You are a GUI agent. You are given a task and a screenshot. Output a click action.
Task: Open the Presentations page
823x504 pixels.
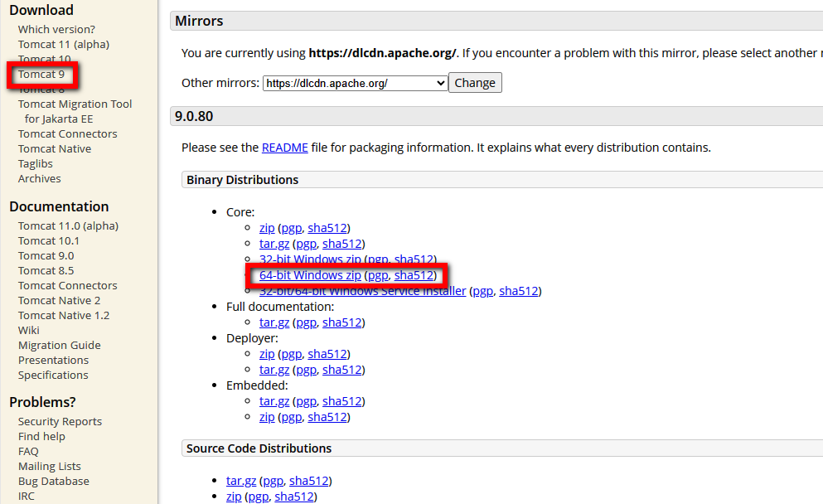point(54,360)
